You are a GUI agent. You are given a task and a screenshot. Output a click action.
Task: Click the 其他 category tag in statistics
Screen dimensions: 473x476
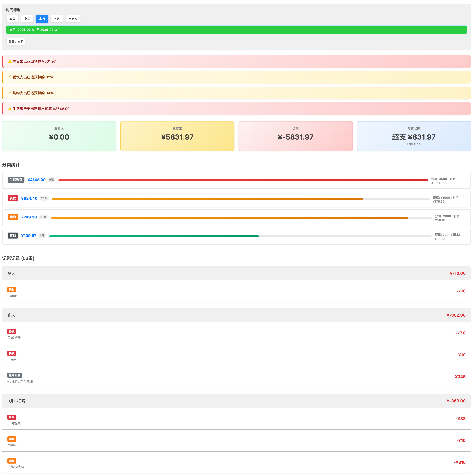pyautogui.click(x=13, y=236)
